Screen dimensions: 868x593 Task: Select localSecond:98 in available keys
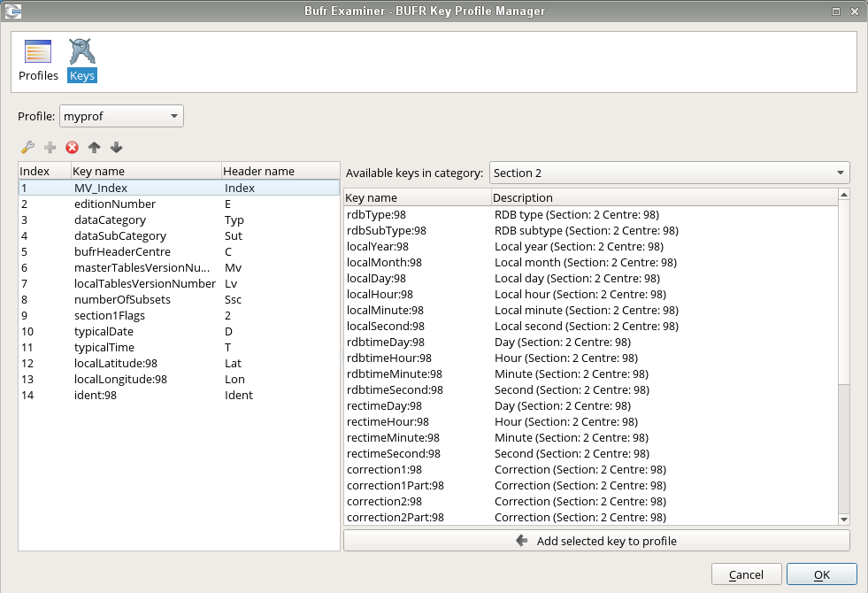click(591, 326)
